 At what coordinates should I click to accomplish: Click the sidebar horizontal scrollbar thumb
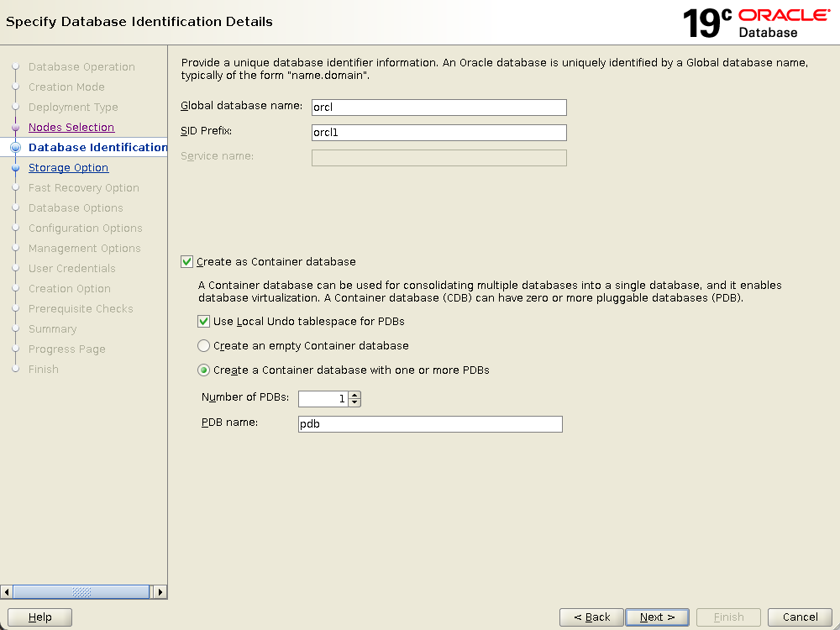(81, 591)
